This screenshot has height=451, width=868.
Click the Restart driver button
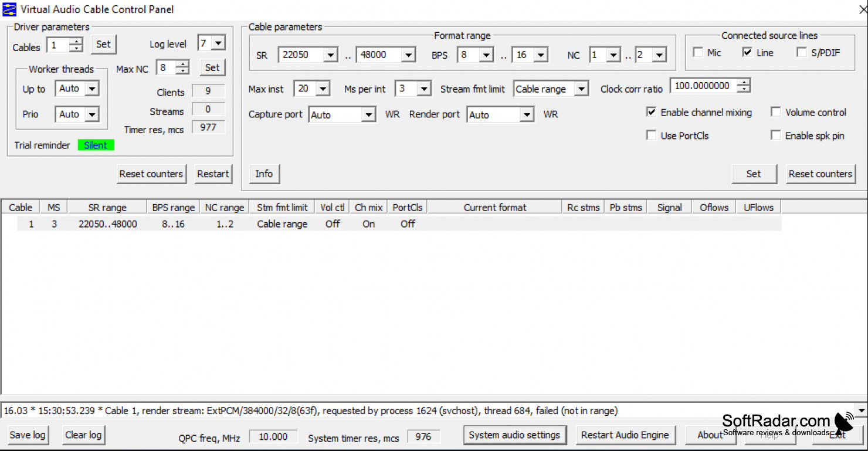coord(213,174)
